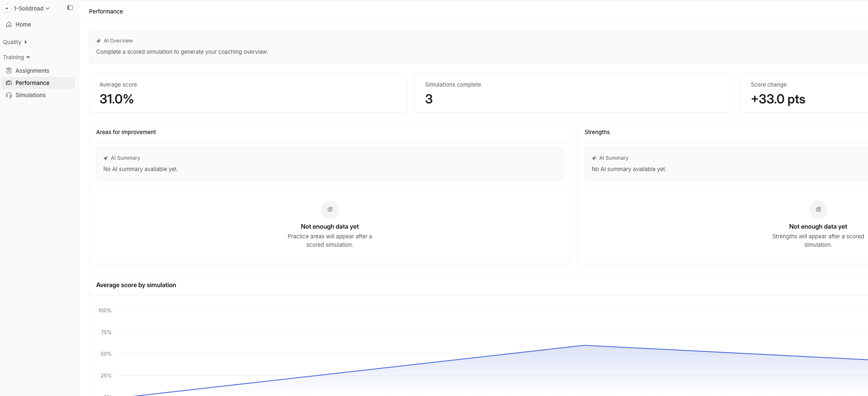Click the 1-Solidroad workspace logo icon
Image resolution: width=868 pixels, height=396 pixels.
[7, 8]
